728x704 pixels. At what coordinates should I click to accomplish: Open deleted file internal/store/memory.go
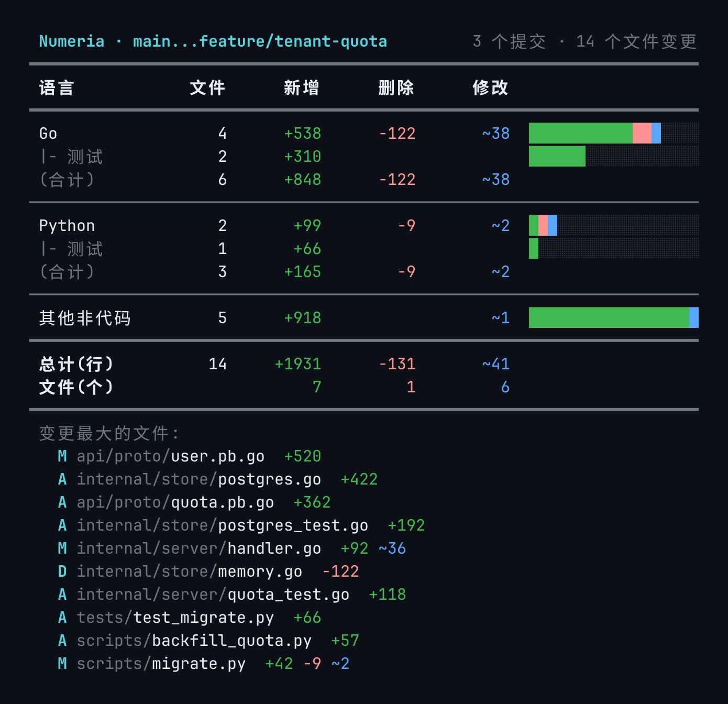pyautogui.click(x=190, y=571)
